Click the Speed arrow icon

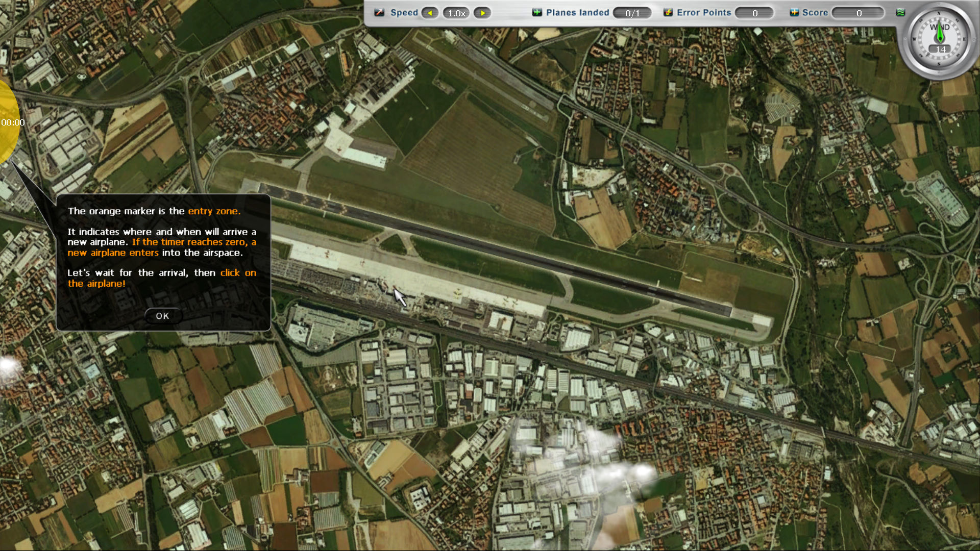click(x=379, y=12)
